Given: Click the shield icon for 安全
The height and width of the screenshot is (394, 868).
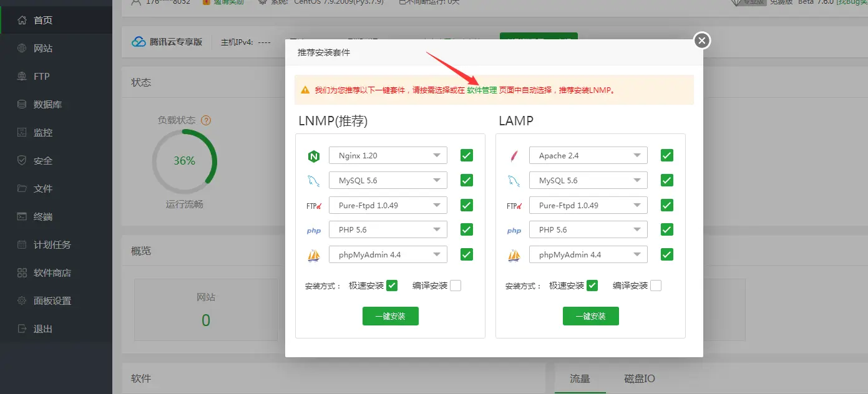Looking at the screenshot, I should pyautogui.click(x=22, y=161).
